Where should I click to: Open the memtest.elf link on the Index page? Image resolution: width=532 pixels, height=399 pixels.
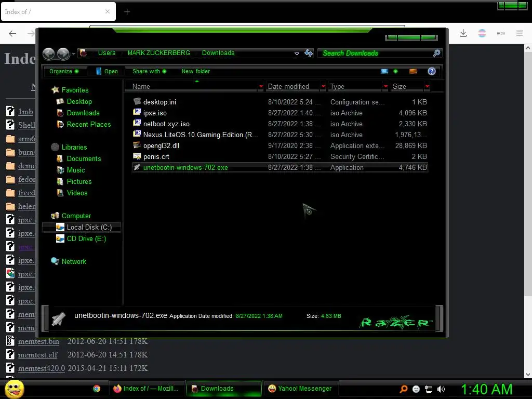[x=37, y=355]
